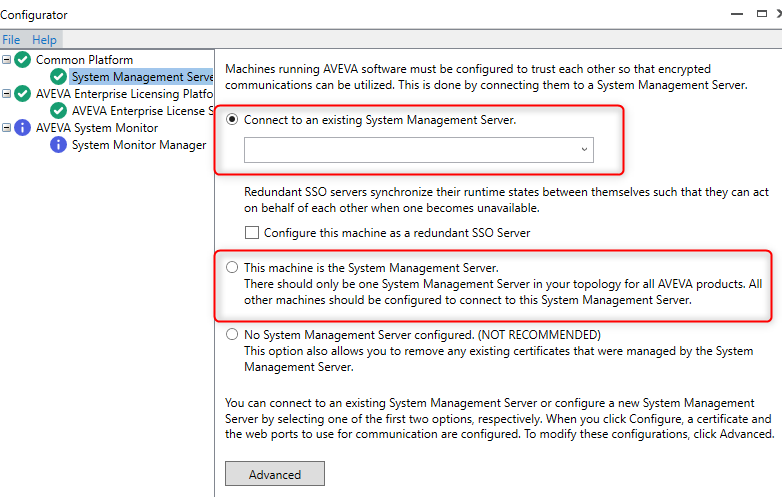Screen dimensions: 782x497
Task: Select 'No System Management Server configured' radio
Action: 232,334
